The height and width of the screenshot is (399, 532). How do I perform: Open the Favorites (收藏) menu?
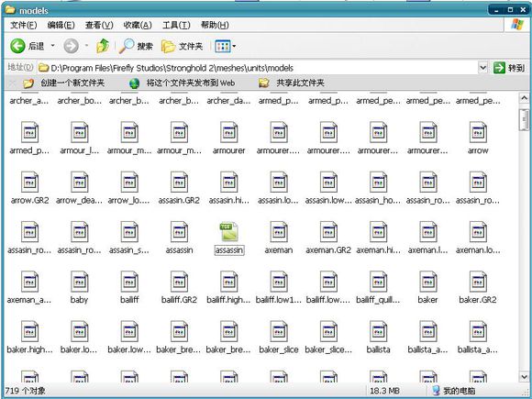tap(138, 25)
